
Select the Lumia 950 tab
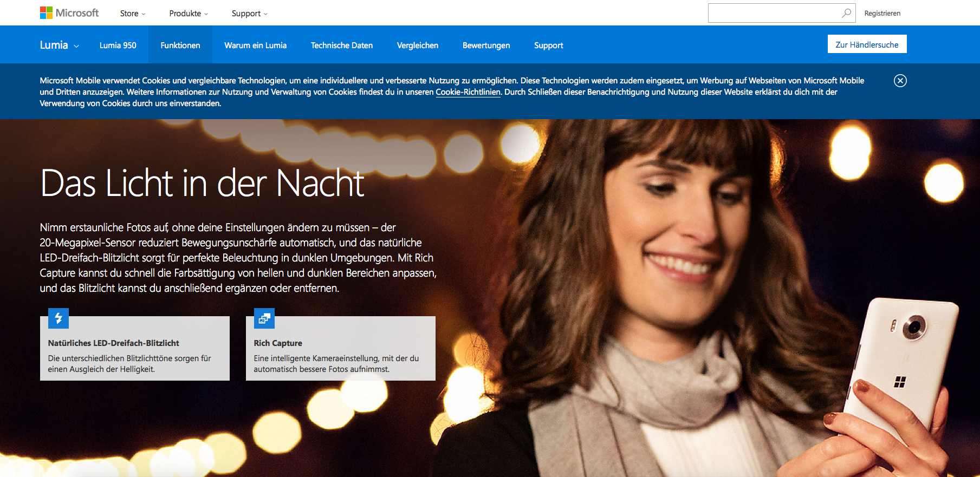[x=118, y=45]
